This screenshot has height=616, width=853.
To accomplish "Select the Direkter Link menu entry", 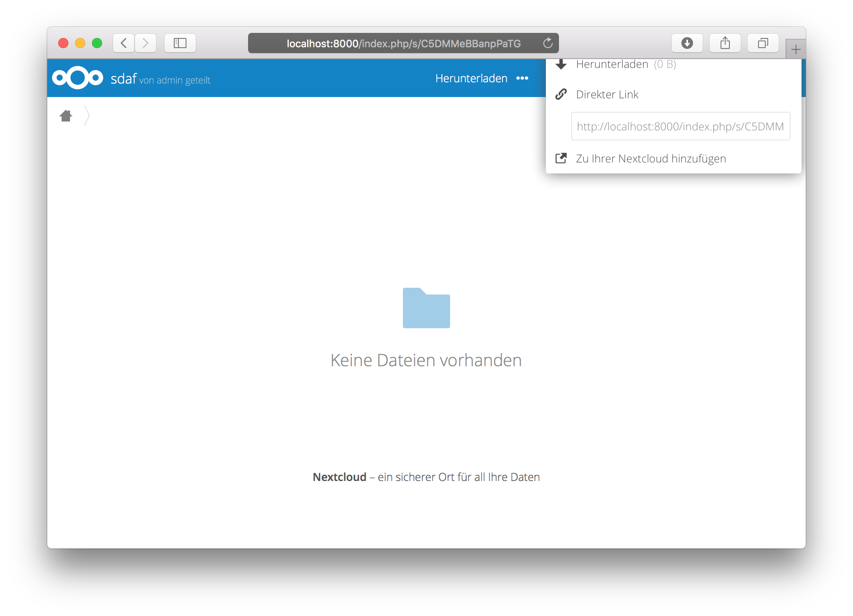I will [607, 95].
